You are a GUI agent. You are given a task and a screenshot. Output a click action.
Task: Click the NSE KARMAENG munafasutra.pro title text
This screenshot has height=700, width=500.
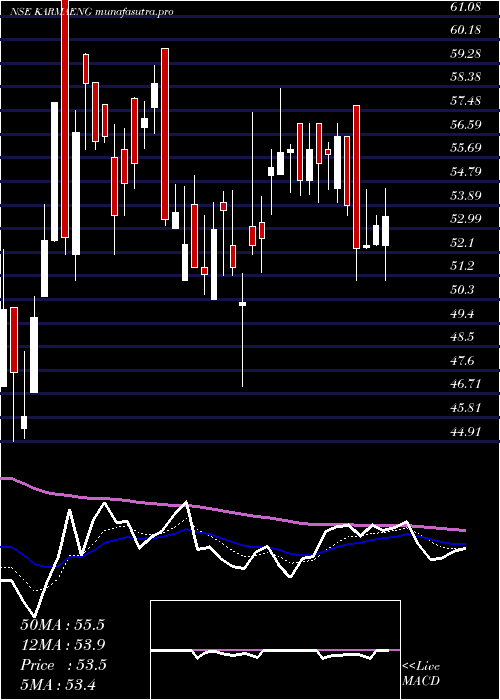pyautogui.click(x=92, y=12)
